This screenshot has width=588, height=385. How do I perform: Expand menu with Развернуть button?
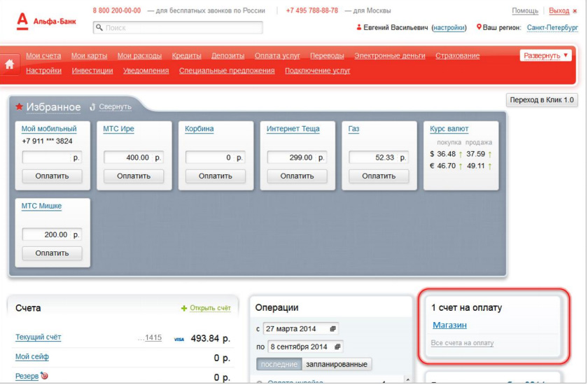[545, 55]
